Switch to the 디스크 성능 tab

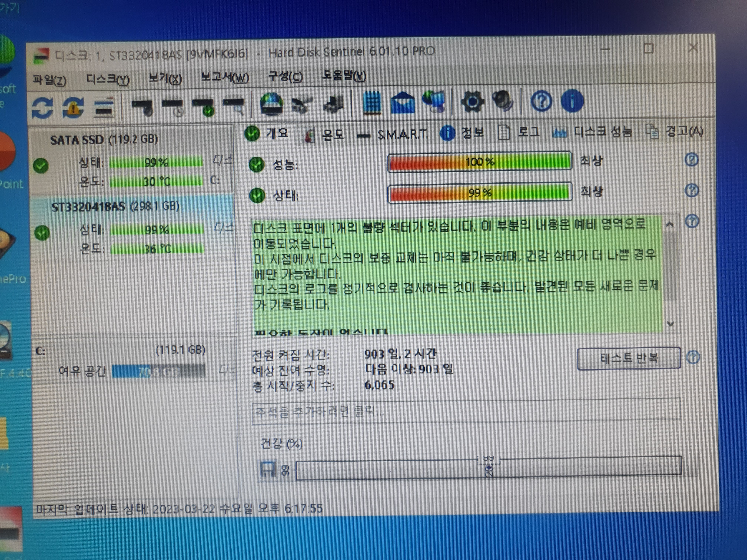point(592,131)
